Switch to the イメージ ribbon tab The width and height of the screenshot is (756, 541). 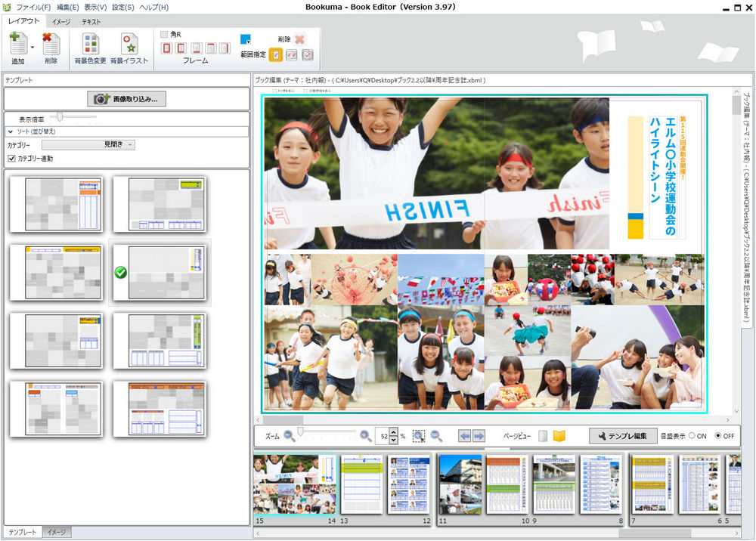[61, 22]
